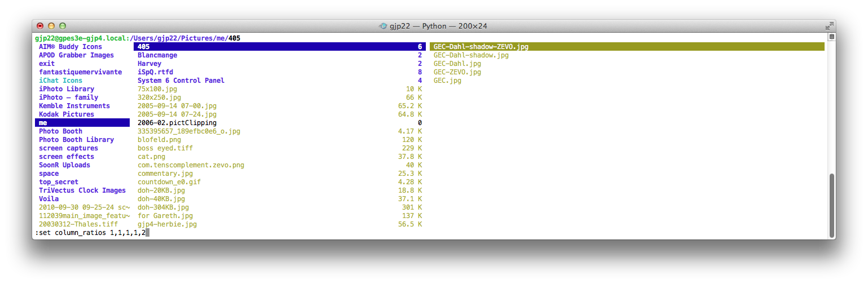
Task: Close the terminal with the red button
Action: point(40,26)
